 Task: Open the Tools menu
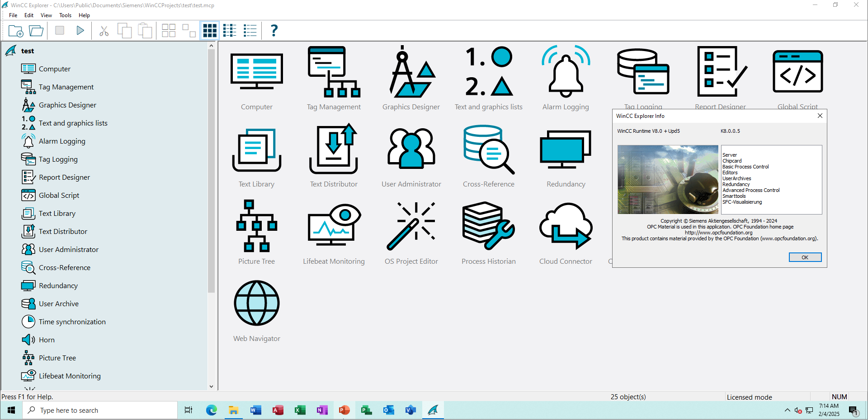pyautogui.click(x=65, y=15)
